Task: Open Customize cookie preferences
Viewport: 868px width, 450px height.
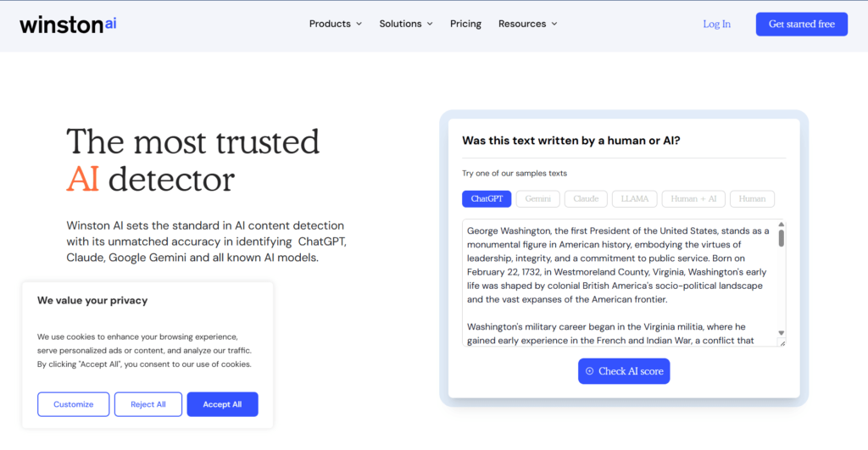Action: [x=74, y=404]
